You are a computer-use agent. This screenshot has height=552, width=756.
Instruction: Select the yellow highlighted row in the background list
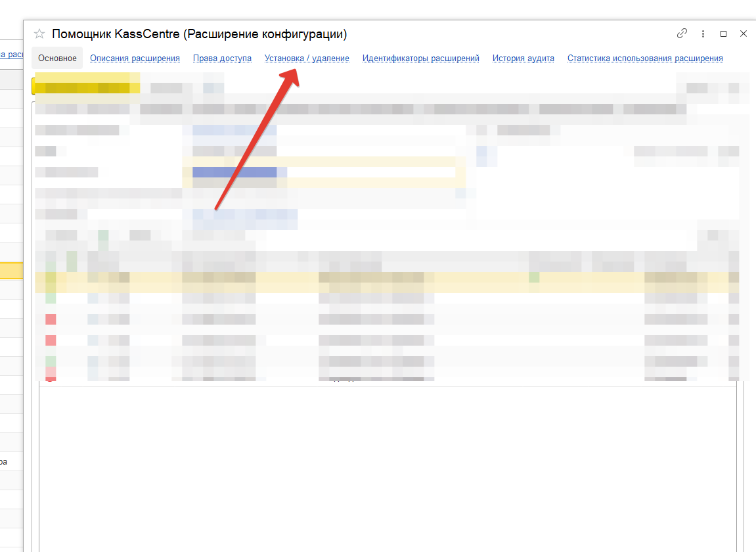click(x=11, y=271)
